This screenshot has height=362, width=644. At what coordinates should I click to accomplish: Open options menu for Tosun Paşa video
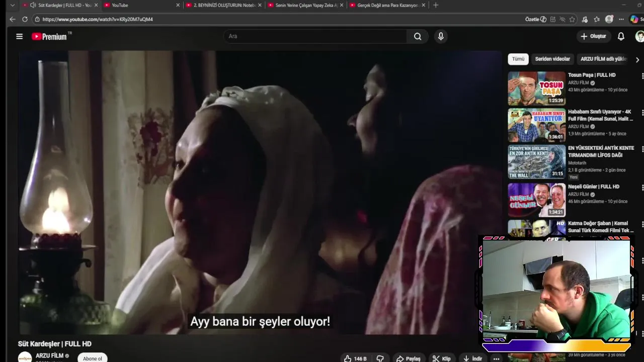pyautogui.click(x=642, y=76)
